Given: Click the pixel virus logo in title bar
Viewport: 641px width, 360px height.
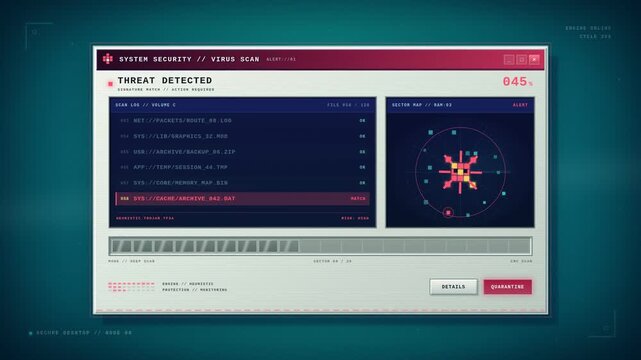Looking at the screenshot, I should pos(108,59).
